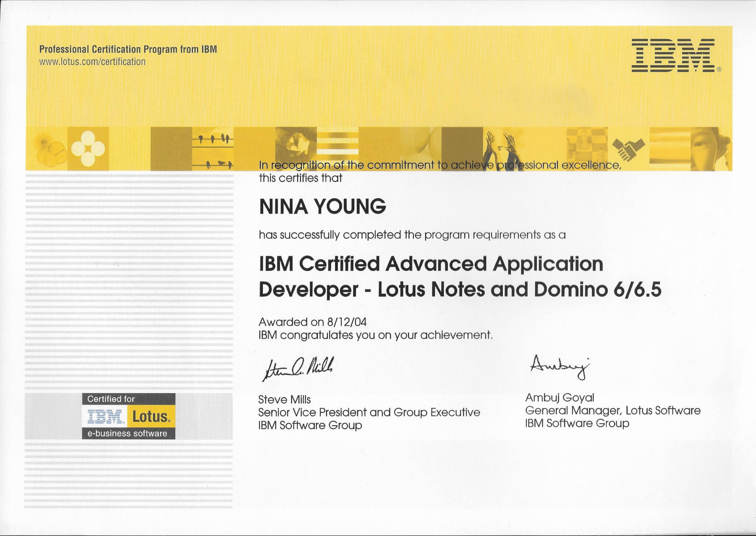Click the raised hands image tile
Viewport: 756px width, 536px height.
(504, 149)
